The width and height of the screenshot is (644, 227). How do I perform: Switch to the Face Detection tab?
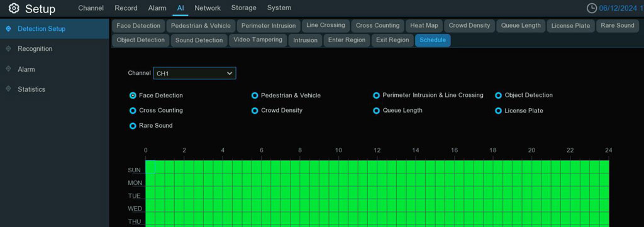click(138, 26)
